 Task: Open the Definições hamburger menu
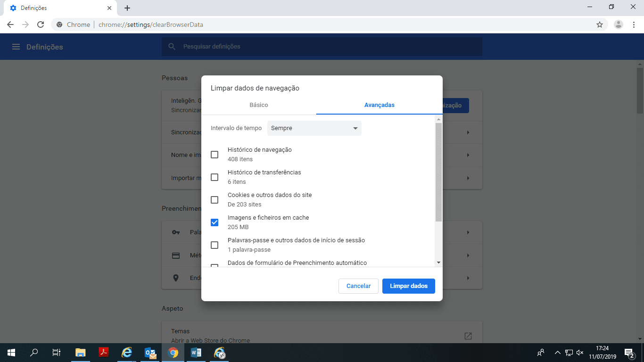click(16, 47)
